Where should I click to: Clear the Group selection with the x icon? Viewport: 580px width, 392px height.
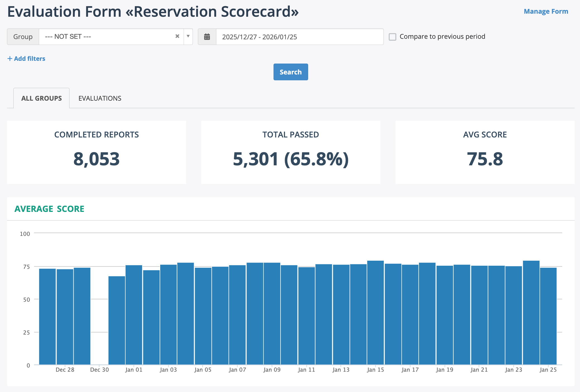tap(177, 36)
